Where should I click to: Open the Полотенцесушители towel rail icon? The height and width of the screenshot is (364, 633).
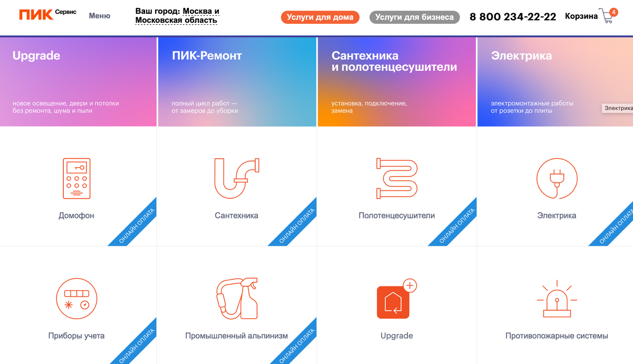click(396, 178)
